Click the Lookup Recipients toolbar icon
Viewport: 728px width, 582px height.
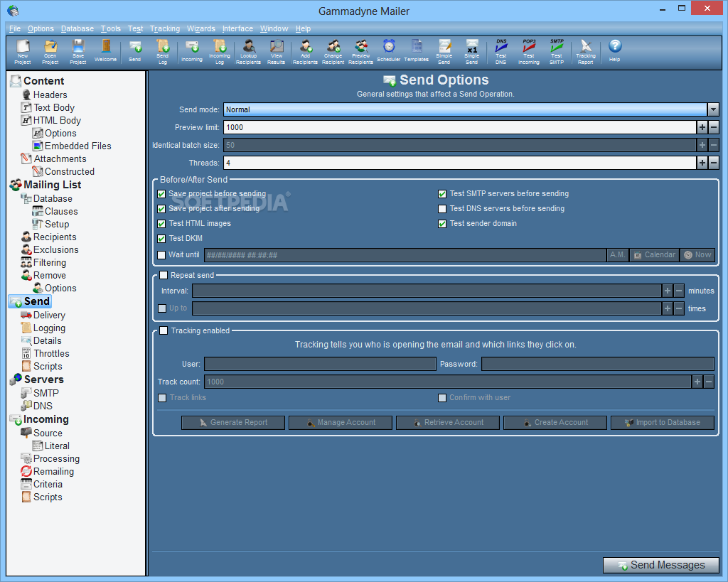tap(248, 52)
